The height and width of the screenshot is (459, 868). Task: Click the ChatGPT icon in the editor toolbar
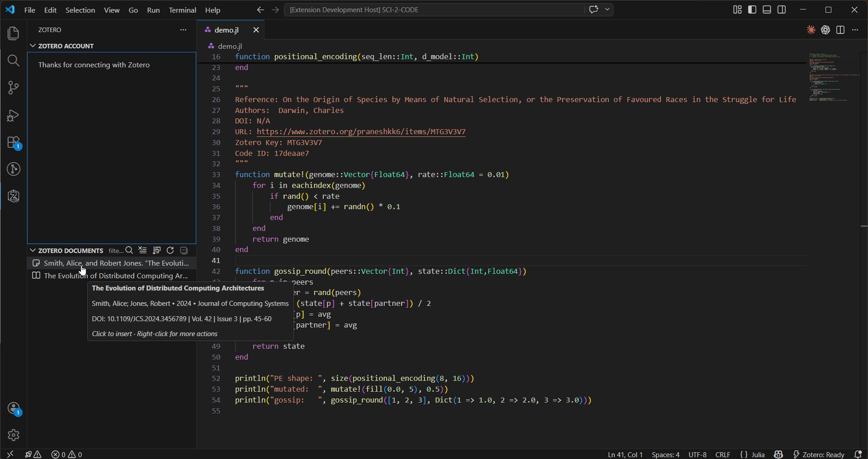[826, 30]
